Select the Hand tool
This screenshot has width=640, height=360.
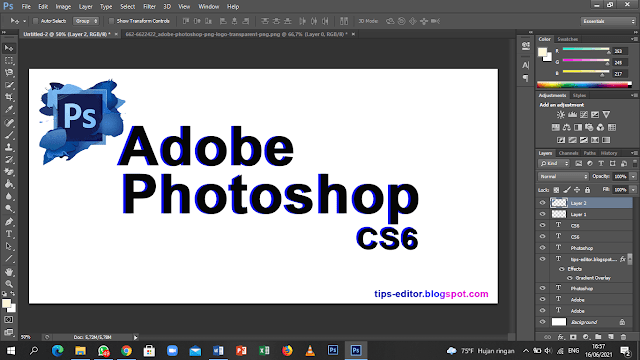[9, 271]
